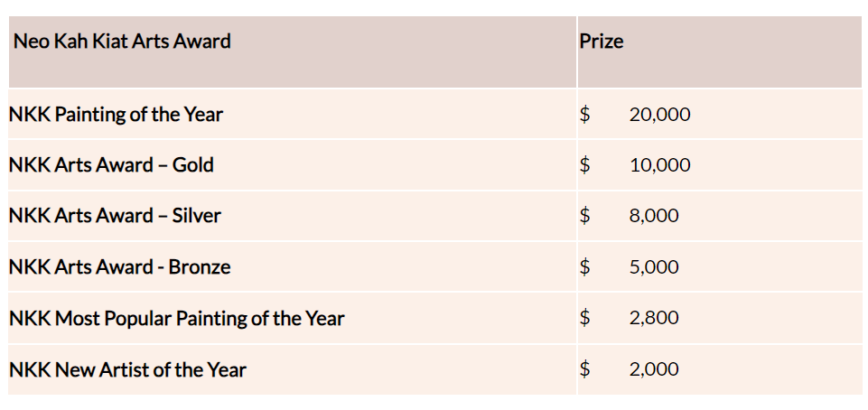Click the dollar sign in the Bronze row
Viewport: 868px width, 410px height.
[x=585, y=267]
